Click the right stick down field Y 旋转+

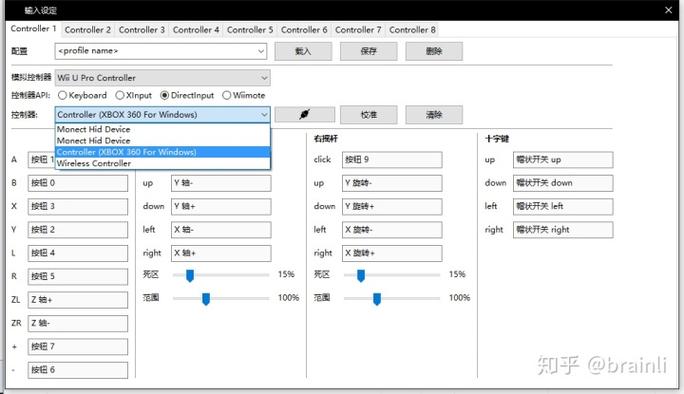pos(392,206)
